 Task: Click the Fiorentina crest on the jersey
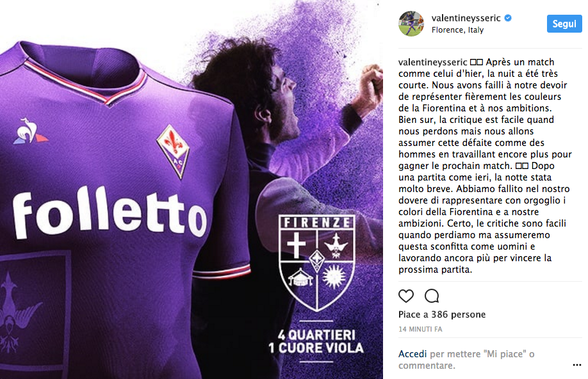point(173,151)
